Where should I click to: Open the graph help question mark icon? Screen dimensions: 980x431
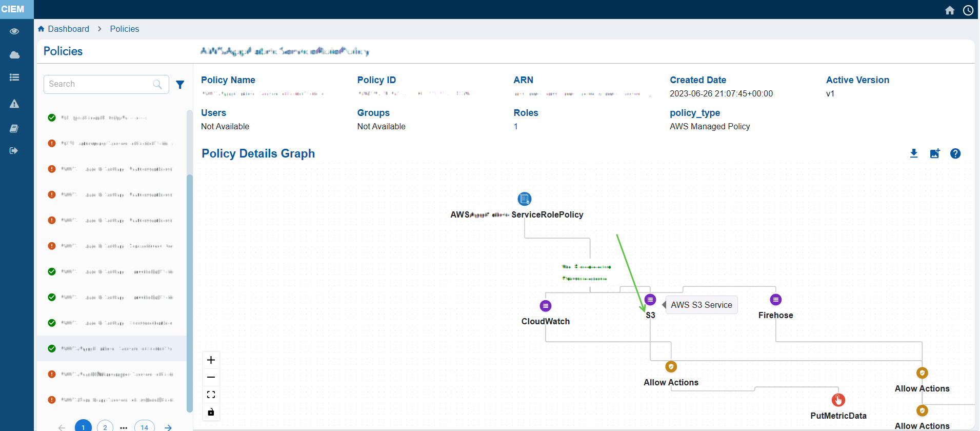[x=955, y=153]
